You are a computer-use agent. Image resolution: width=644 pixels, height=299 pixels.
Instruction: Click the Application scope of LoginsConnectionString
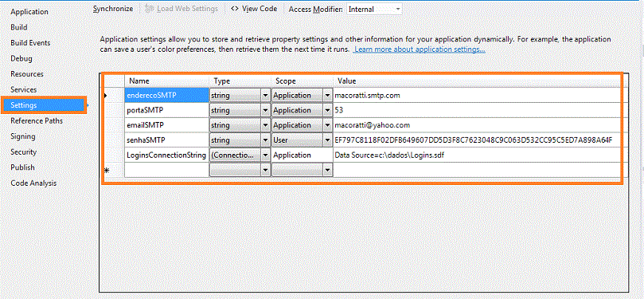coord(302,155)
